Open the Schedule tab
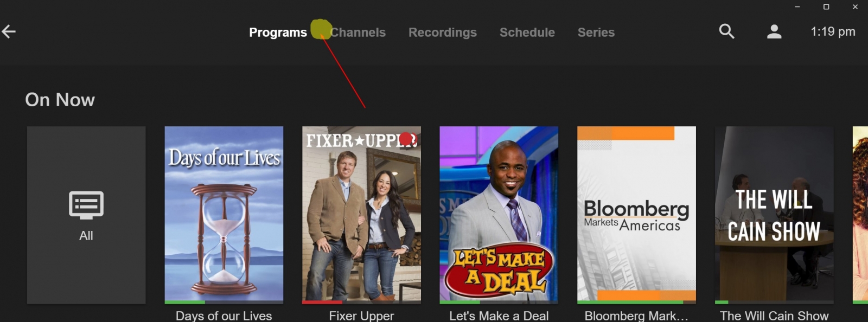 [527, 33]
